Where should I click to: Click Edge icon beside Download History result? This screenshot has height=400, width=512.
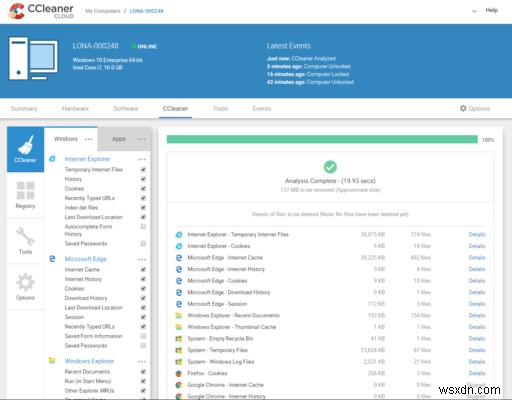(x=179, y=292)
